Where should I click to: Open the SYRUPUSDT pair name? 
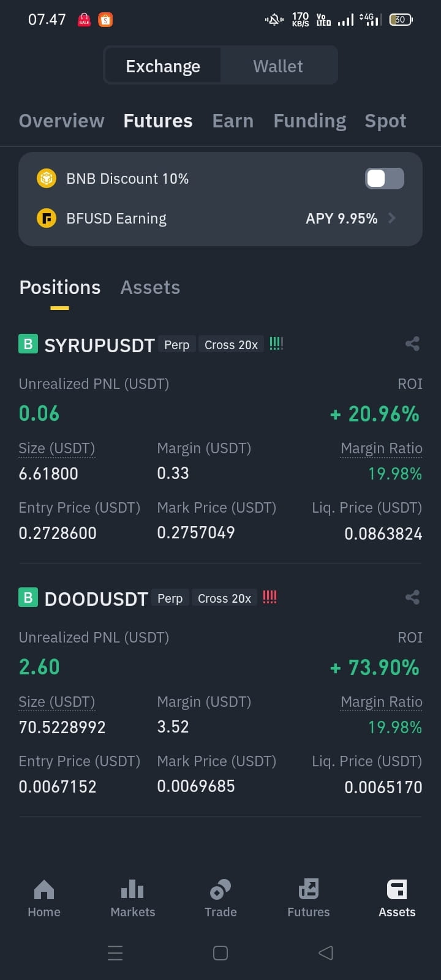pos(99,345)
